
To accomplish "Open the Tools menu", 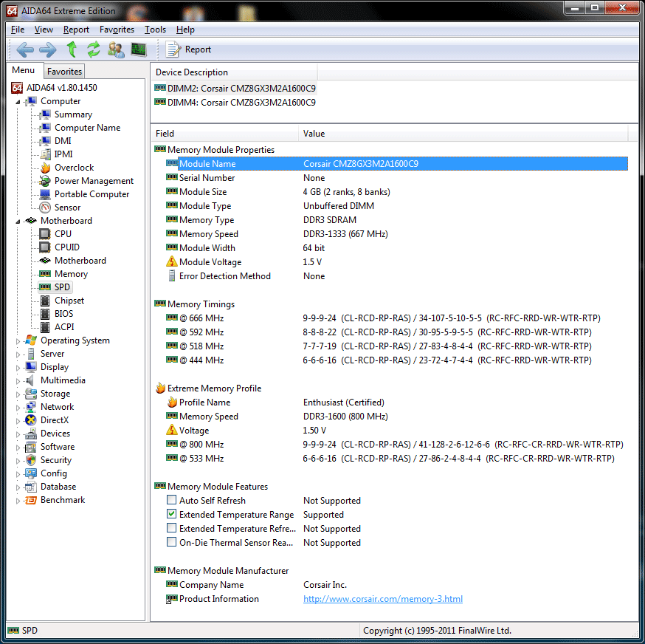I will (155, 30).
